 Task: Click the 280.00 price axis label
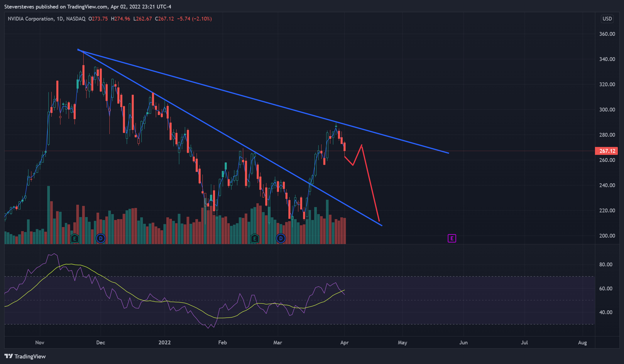pyautogui.click(x=607, y=135)
